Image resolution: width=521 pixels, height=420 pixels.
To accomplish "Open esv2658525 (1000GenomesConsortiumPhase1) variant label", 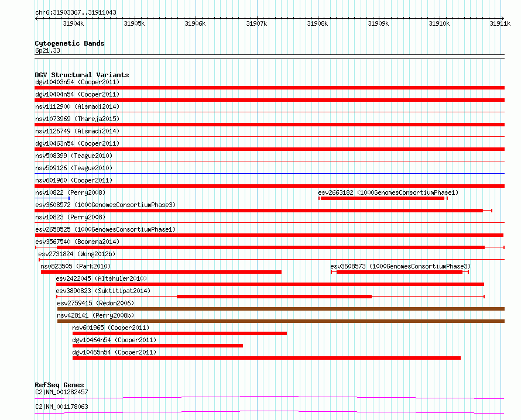I will 105,229.
